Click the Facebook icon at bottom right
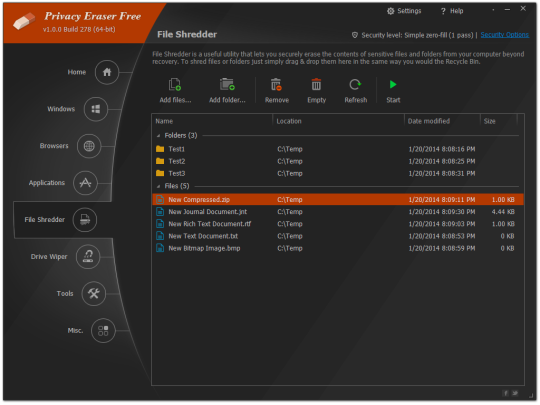This screenshot has width=540, height=405. pyautogui.click(x=506, y=393)
